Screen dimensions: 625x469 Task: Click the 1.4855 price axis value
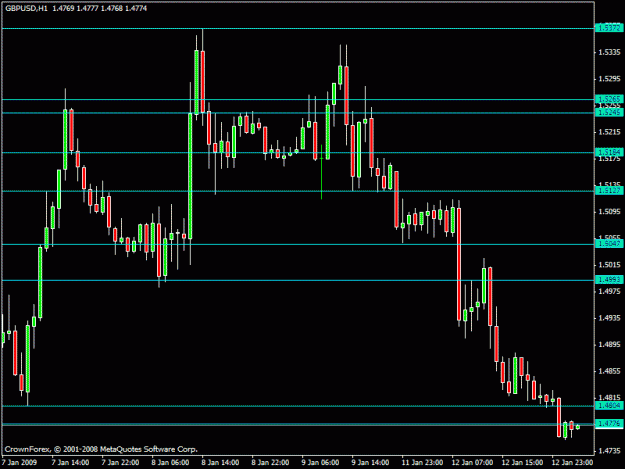[609, 371]
